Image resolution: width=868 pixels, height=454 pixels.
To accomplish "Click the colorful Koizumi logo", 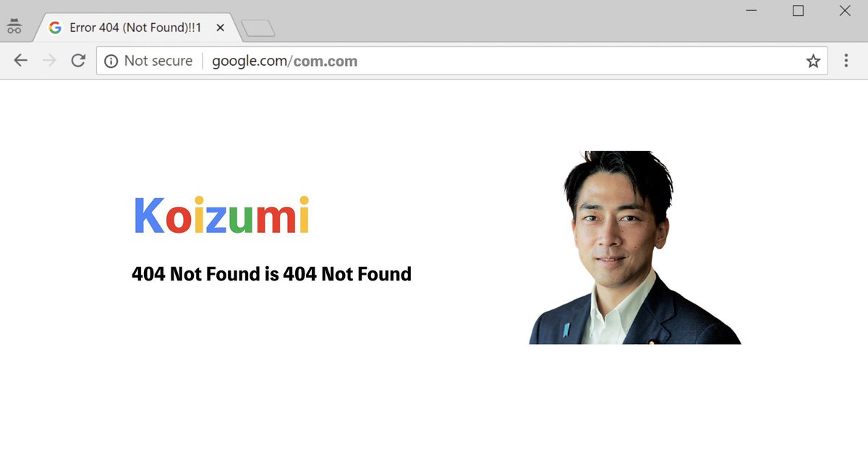I will click(x=221, y=215).
